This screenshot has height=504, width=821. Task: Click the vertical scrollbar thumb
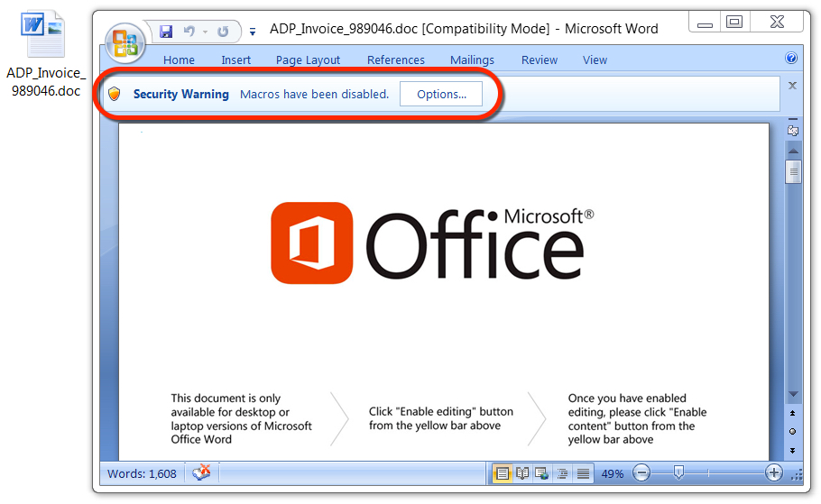(x=793, y=171)
